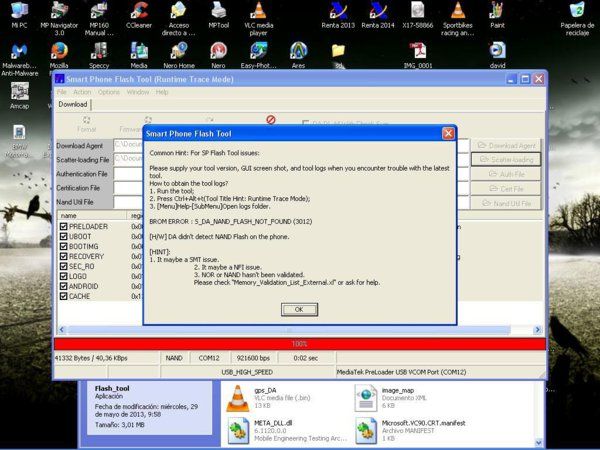The width and height of the screenshot is (600, 450).
Task: Open the Action menu
Action: [82, 92]
